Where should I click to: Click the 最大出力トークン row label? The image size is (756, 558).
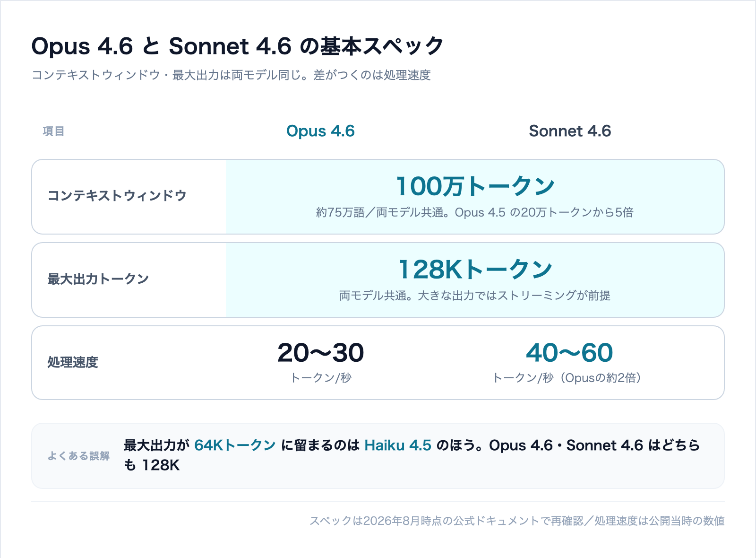click(98, 279)
